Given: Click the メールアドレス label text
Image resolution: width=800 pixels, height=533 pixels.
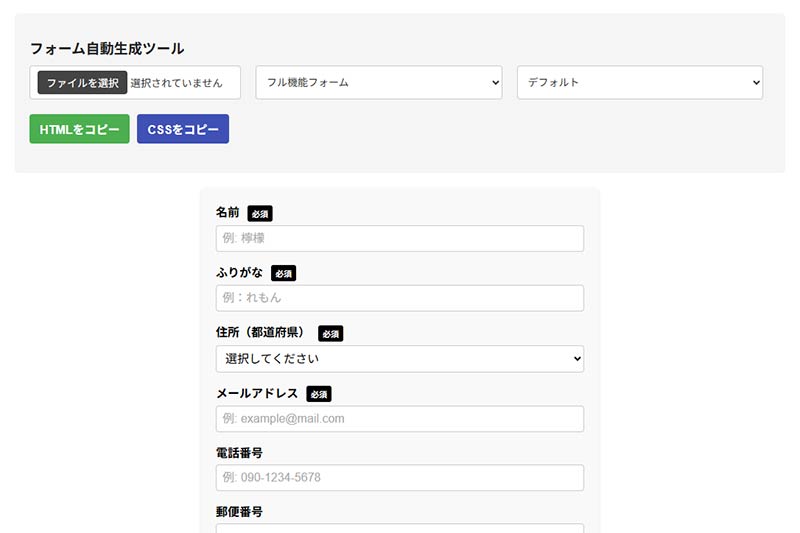Looking at the screenshot, I should [257, 393].
